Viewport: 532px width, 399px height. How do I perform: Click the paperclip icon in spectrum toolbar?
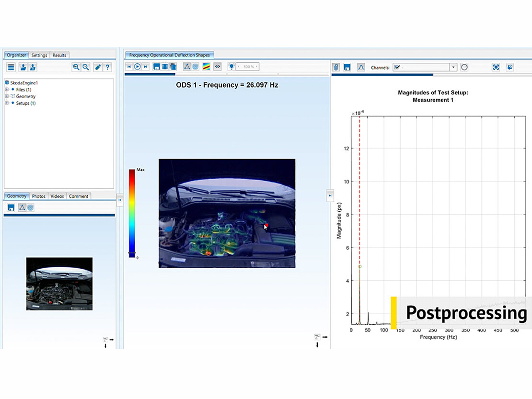coord(336,67)
